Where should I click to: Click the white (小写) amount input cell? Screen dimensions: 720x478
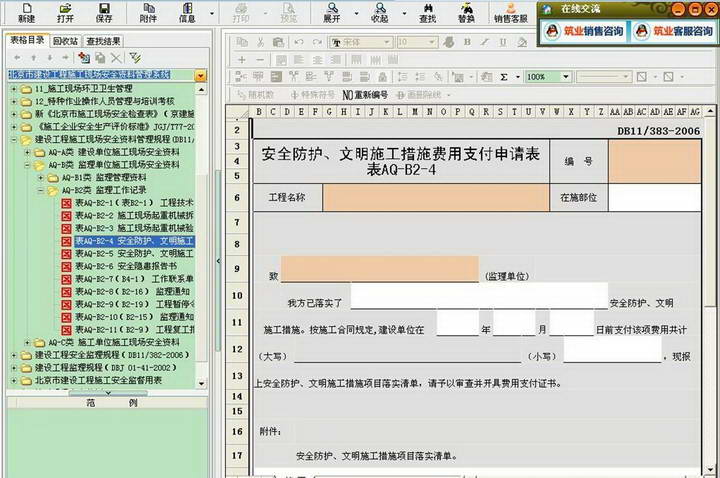coord(612,349)
